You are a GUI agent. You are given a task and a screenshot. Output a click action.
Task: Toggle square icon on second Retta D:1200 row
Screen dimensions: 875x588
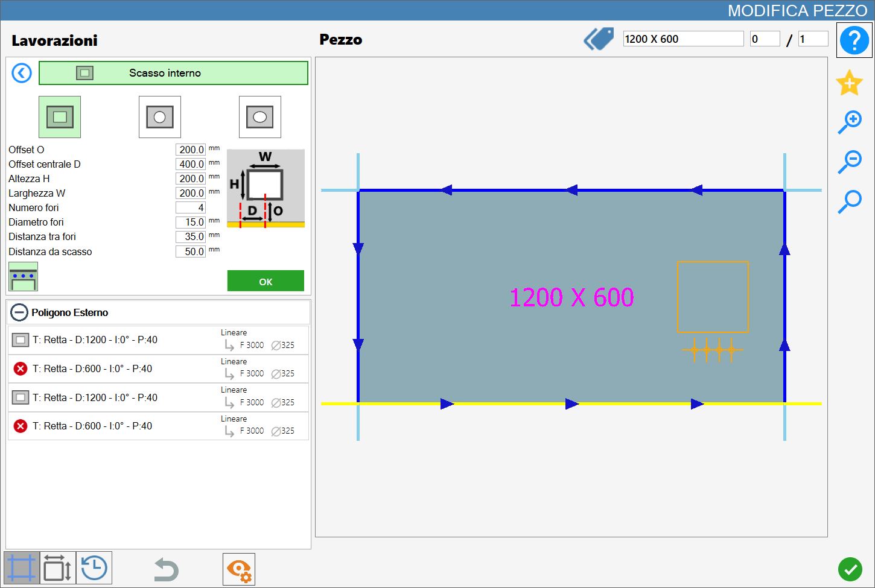pos(21,397)
